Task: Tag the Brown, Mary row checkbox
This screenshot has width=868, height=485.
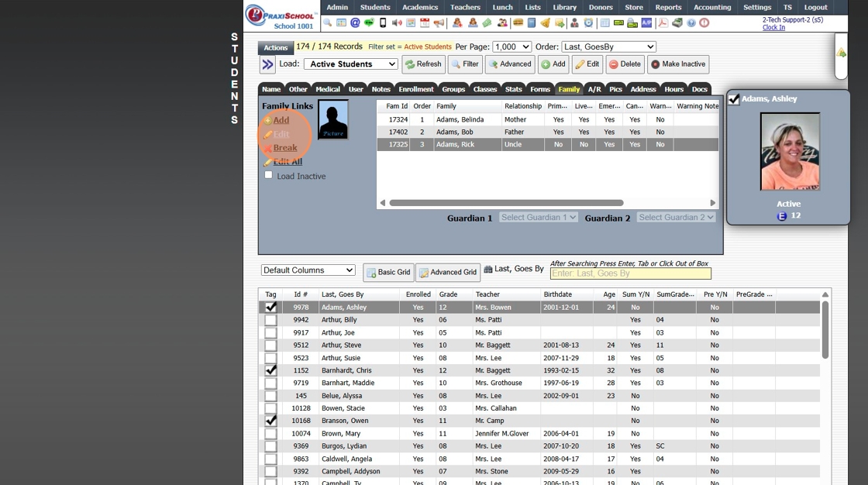Action: click(270, 434)
